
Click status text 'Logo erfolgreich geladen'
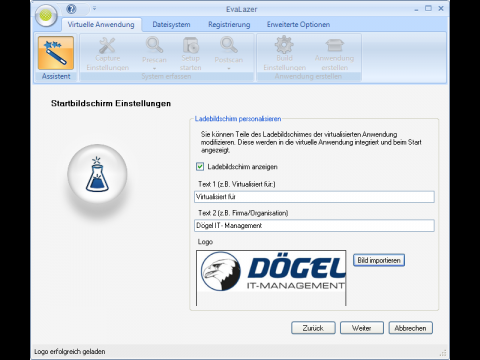(70, 352)
